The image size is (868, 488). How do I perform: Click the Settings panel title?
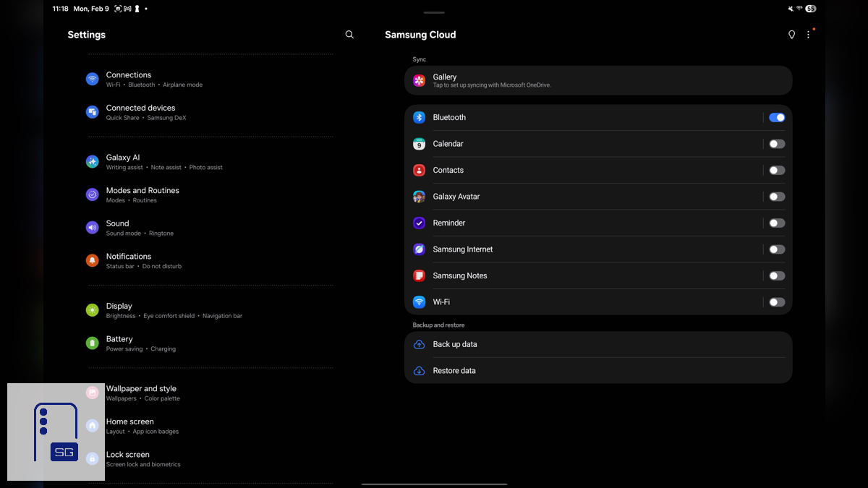click(x=87, y=35)
